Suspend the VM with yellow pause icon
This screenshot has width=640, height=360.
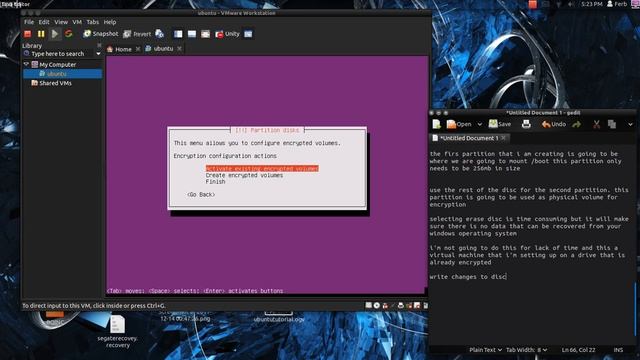click(41, 34)
